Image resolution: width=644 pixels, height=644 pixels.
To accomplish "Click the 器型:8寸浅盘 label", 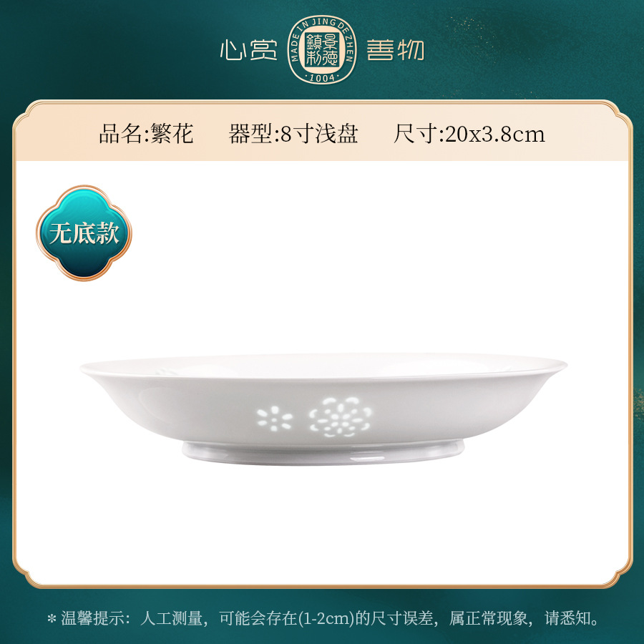I will (293, 134).
